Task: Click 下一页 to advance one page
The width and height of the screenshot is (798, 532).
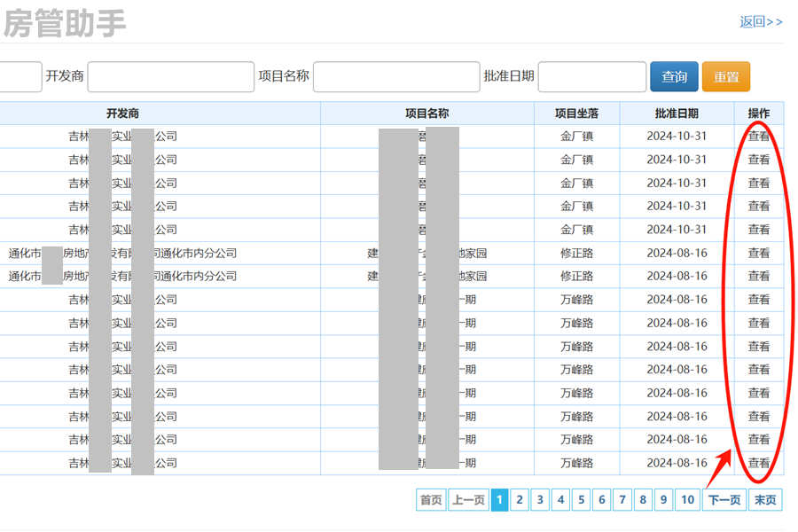Action: [x=724, y=500]
